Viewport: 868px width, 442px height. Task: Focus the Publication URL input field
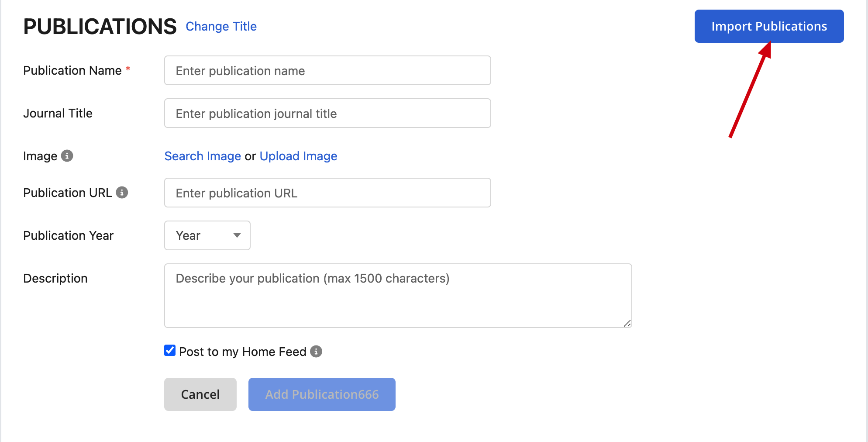(x=327, y=193)
